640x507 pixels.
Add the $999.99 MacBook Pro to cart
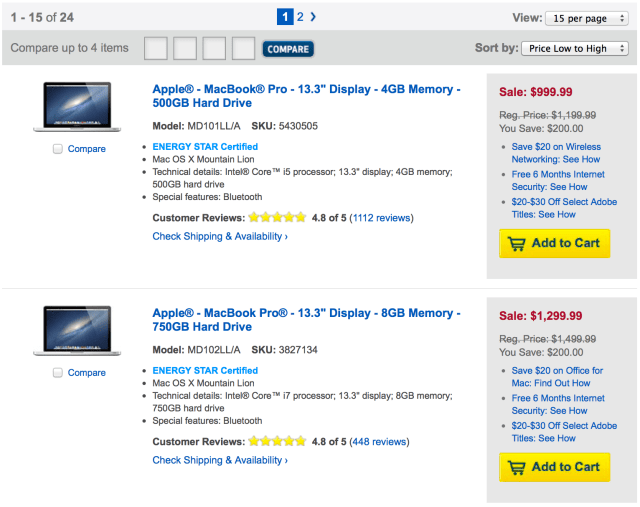tap(554, 243)
